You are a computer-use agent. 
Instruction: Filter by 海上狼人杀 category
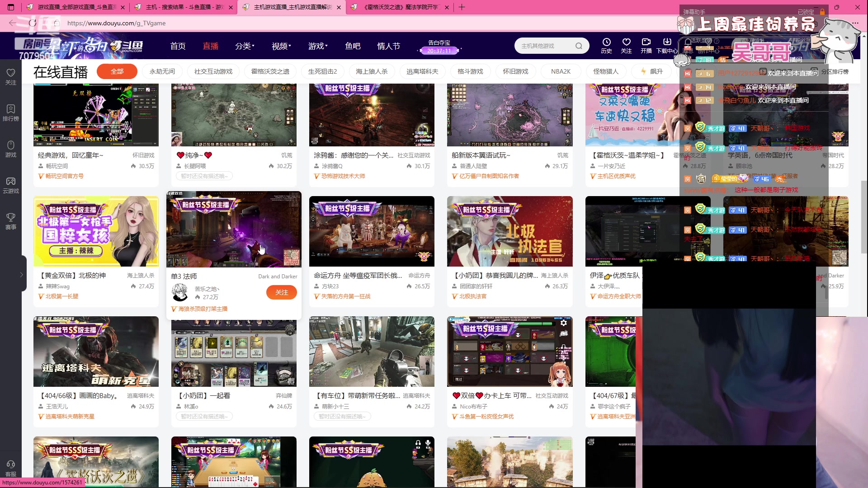(372, 71)
